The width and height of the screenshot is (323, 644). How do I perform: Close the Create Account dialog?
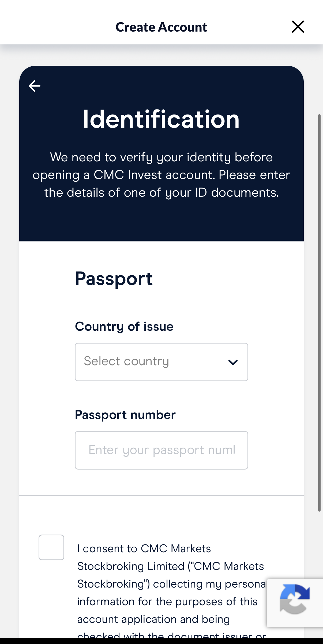pyautogui.click(x=298, y=27)
